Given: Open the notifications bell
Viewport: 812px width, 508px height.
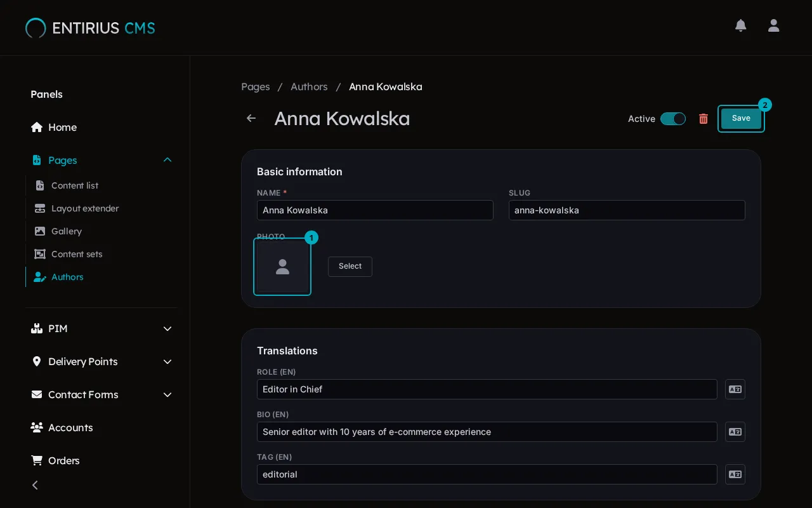Looking at the screenshot, I should coord(740,25).
